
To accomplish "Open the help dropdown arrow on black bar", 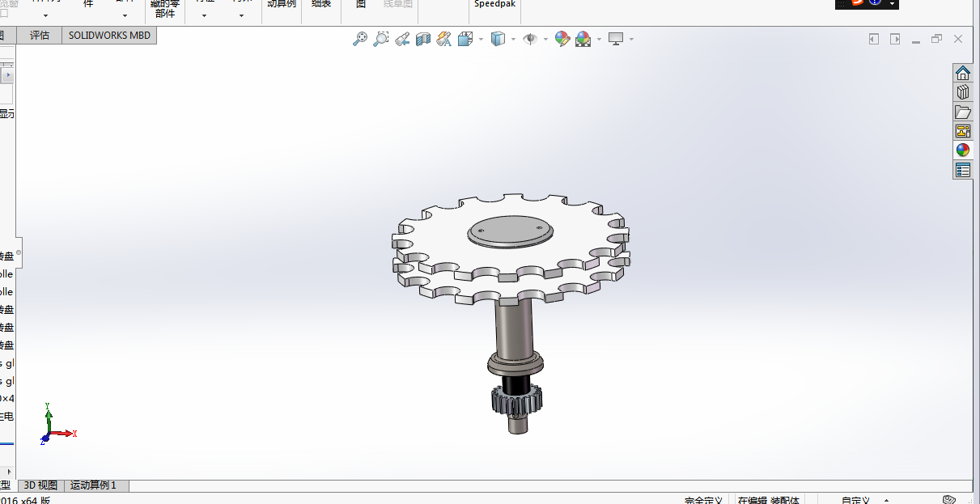I will 892,3.
